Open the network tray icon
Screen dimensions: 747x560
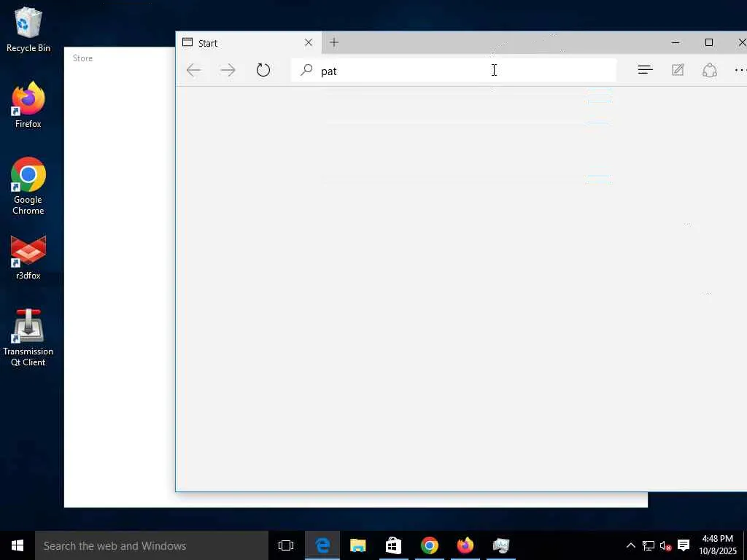[x=649, y=545]
